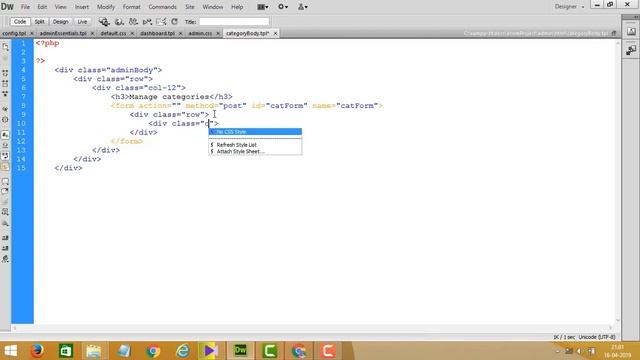Switch to the config.tpl tab
The image size is (640, 360).
(x=14, y=33)
